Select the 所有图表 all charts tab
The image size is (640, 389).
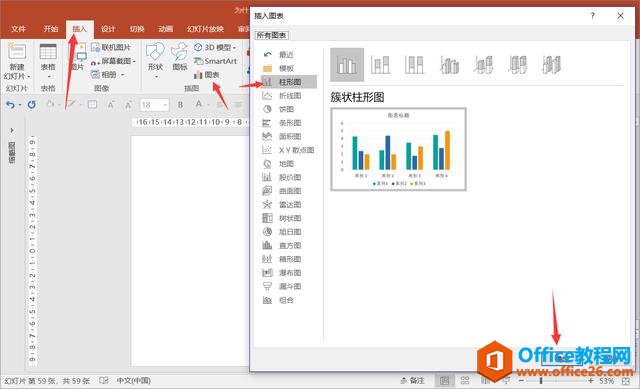point(272,36)
